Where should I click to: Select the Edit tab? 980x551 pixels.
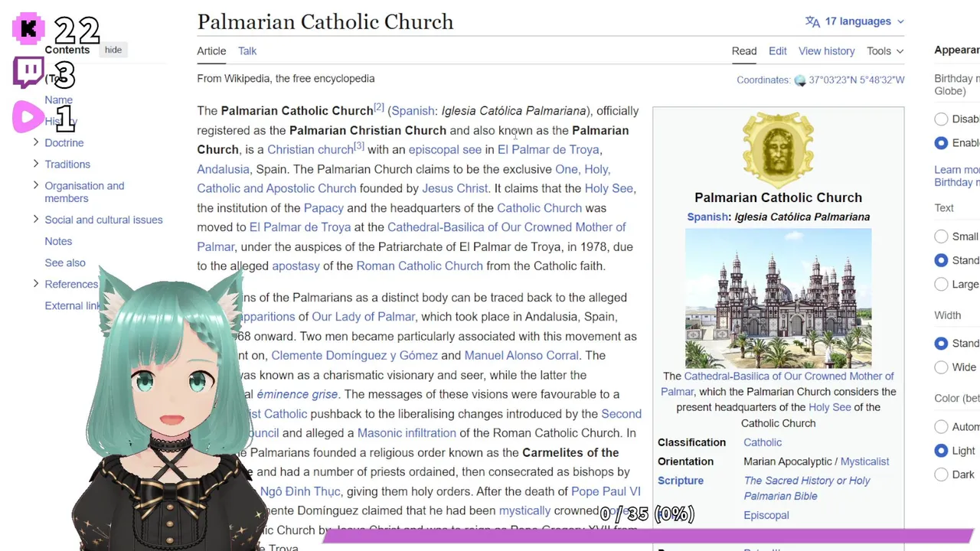tap(778, 51)
